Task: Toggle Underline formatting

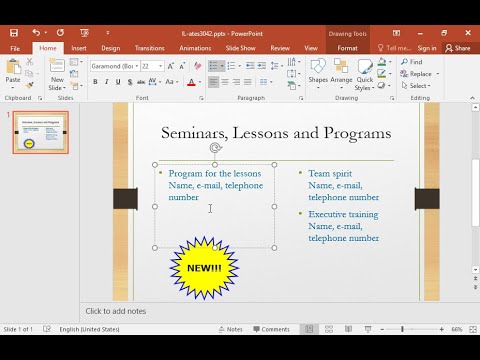Action: pos(118,82)
